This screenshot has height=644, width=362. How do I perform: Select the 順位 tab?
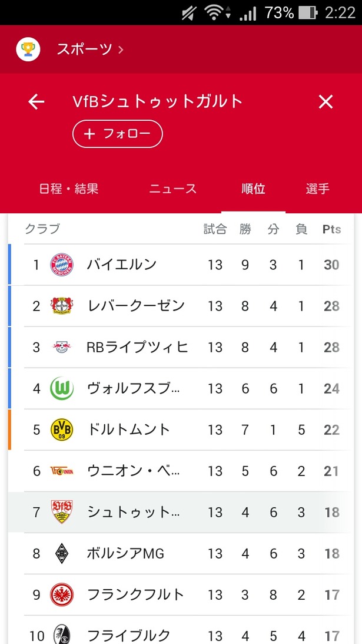click(253, 189)
